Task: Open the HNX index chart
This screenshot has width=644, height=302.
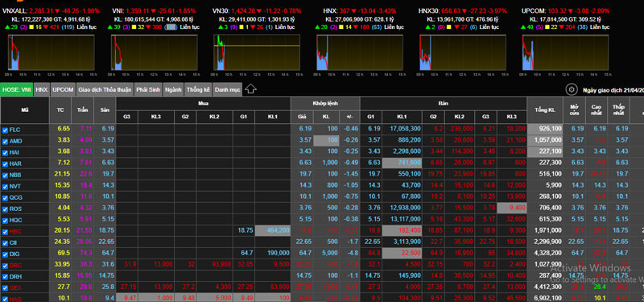Action: (x=360, y=53)
